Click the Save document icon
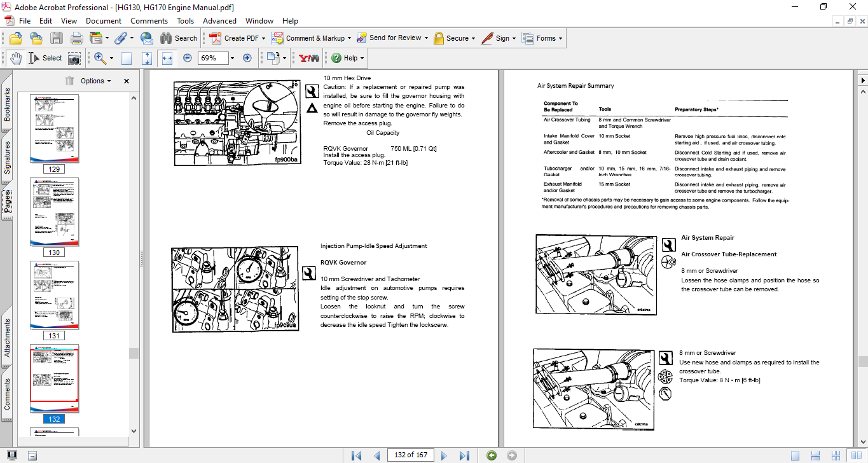868x463 pixels. tap(57, 38)
